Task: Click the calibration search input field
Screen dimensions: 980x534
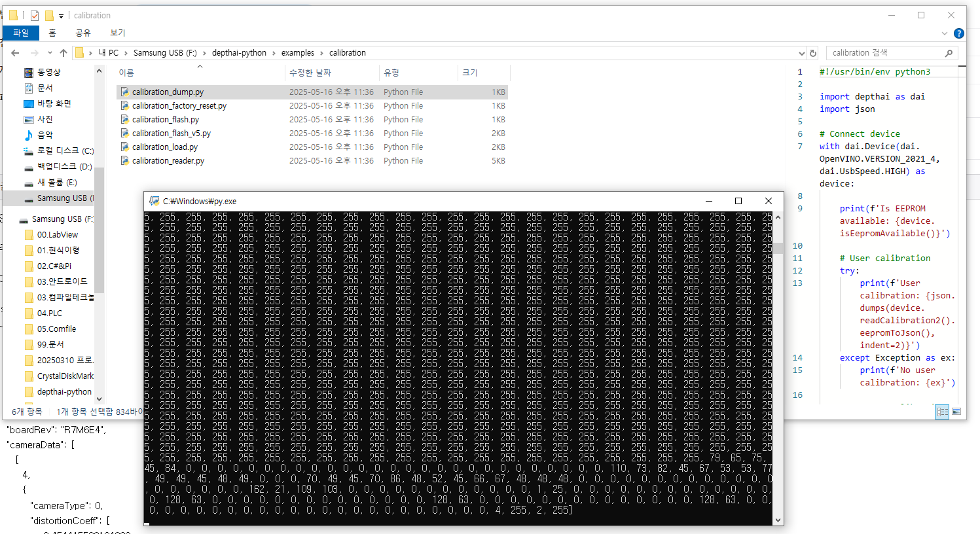Action: pos(884,53)
